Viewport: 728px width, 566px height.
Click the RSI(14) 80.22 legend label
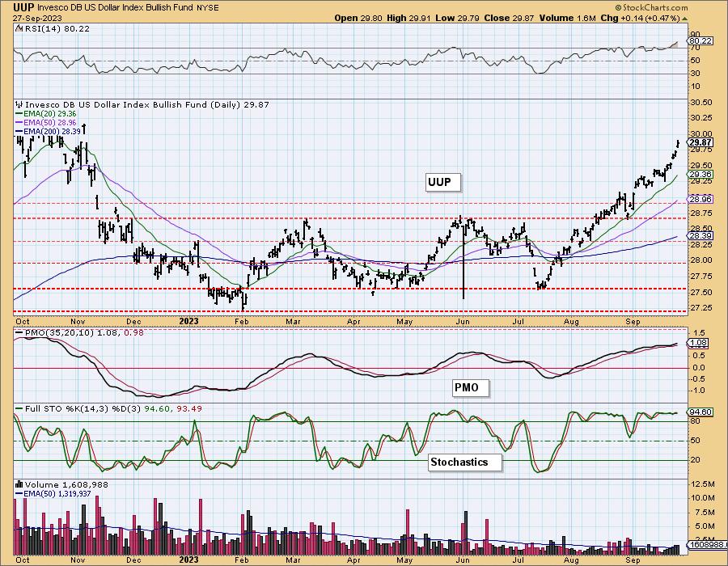57,28
